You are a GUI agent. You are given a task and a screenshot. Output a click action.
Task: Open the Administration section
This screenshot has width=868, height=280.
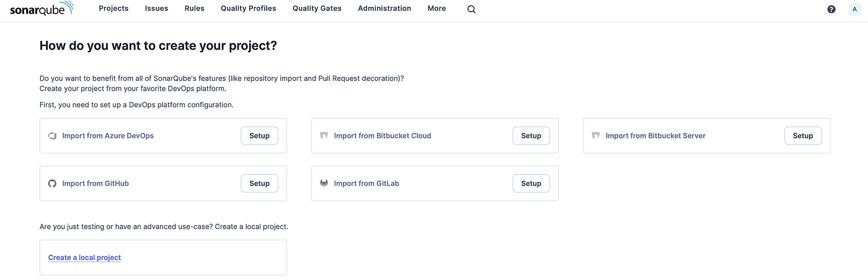[384, 9]
